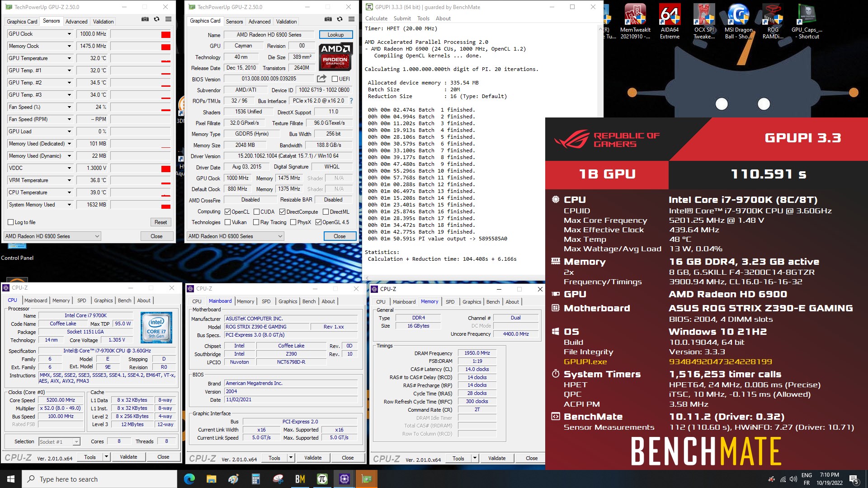
Task: Click the Windows Start button
Action: click(x=11, y=479)
